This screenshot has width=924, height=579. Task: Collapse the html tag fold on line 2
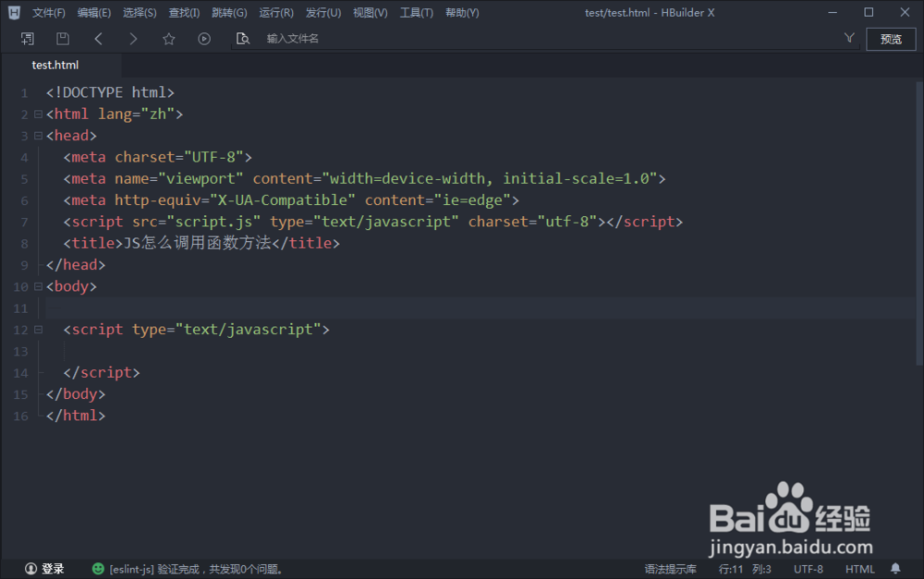(x=38, y=115)
